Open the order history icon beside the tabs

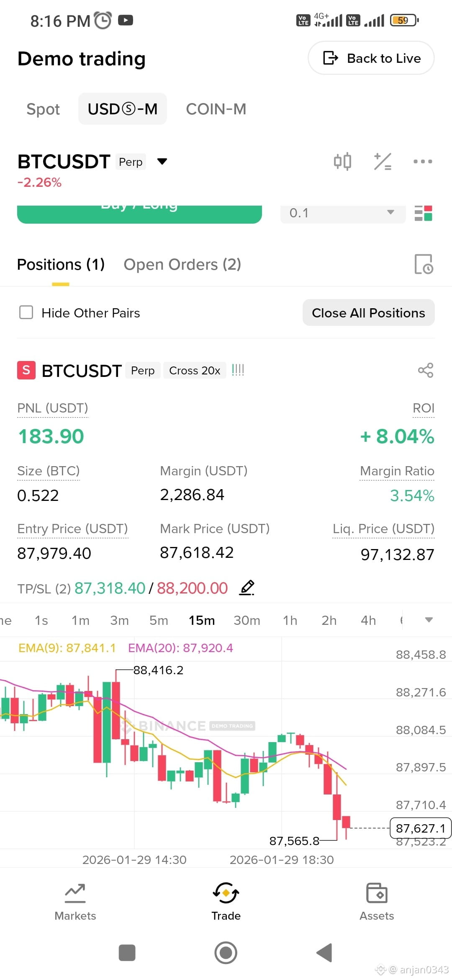pos(424,264)
